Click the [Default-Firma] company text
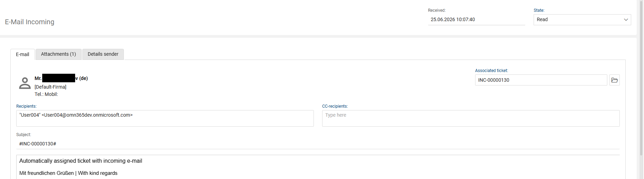644x179 pixels. (x=51, y=87)
